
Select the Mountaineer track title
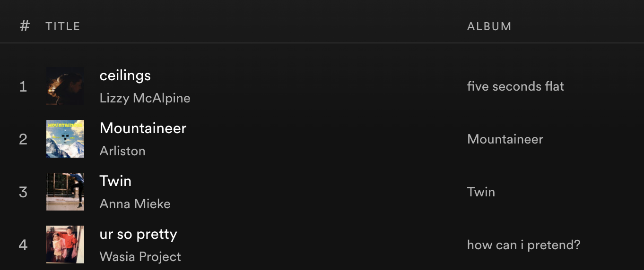tap(143, 128)
